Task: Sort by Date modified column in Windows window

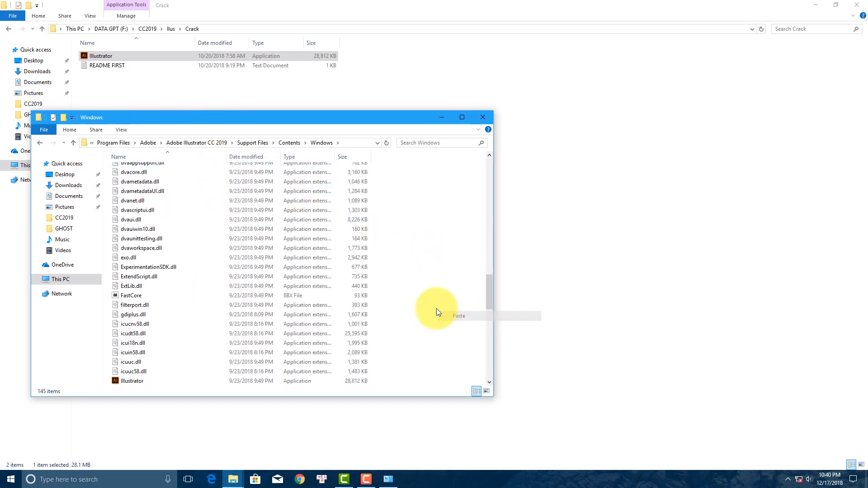Action: [x=246, y=157]
